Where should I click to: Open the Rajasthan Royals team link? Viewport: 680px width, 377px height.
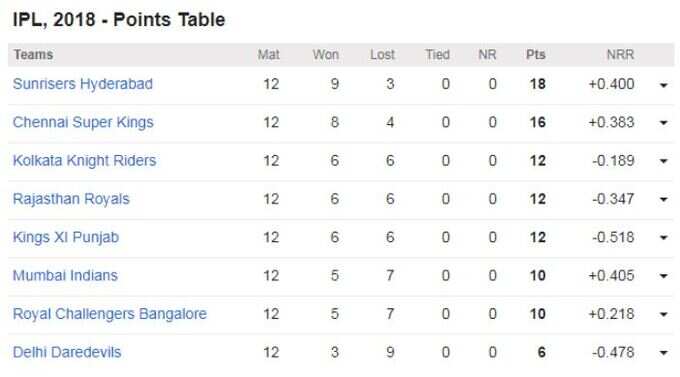[x=71, y=199]
